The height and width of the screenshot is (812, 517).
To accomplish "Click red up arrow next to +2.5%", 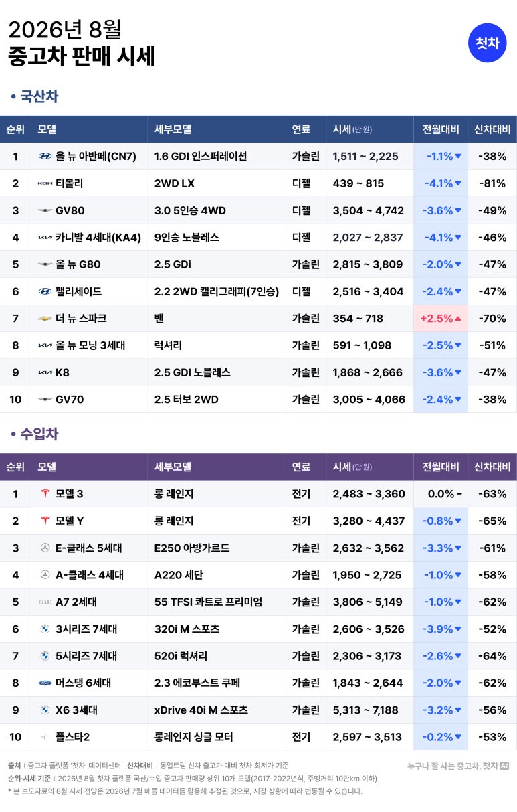I will (458, 319).
